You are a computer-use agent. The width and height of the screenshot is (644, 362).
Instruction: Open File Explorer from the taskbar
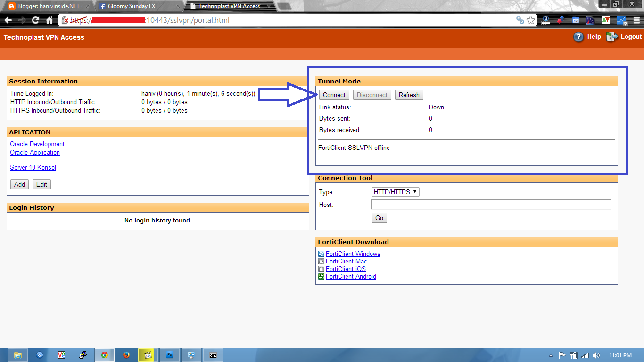(18, 355)
